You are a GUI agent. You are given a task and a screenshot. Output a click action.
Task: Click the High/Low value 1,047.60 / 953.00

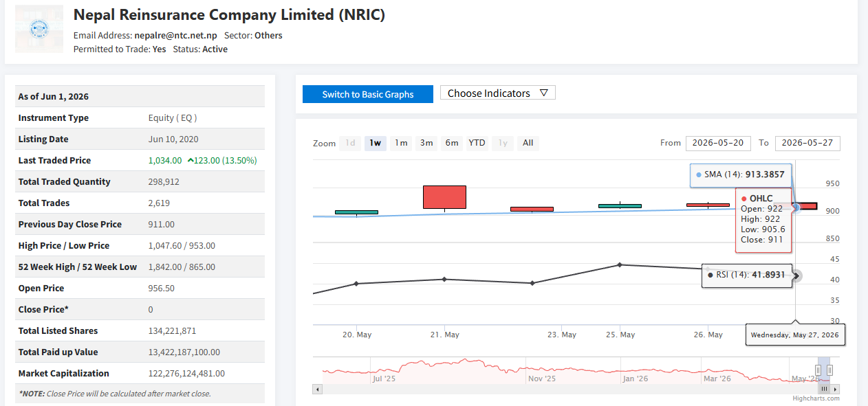click(182, 245)
